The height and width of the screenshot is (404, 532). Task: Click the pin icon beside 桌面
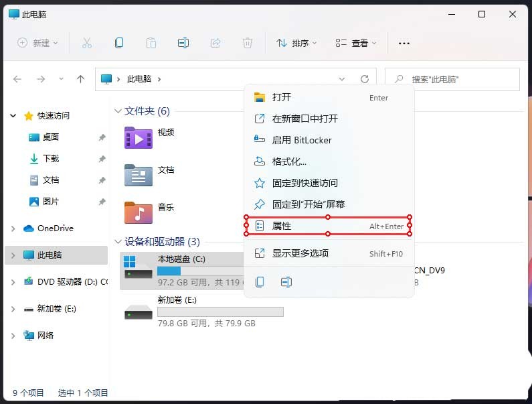click(102, 137)
